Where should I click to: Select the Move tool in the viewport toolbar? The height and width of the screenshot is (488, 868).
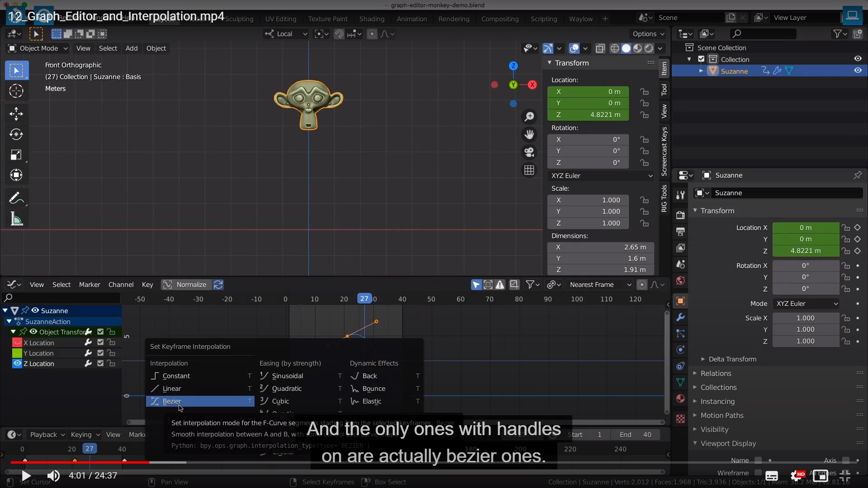coord(16,113)
